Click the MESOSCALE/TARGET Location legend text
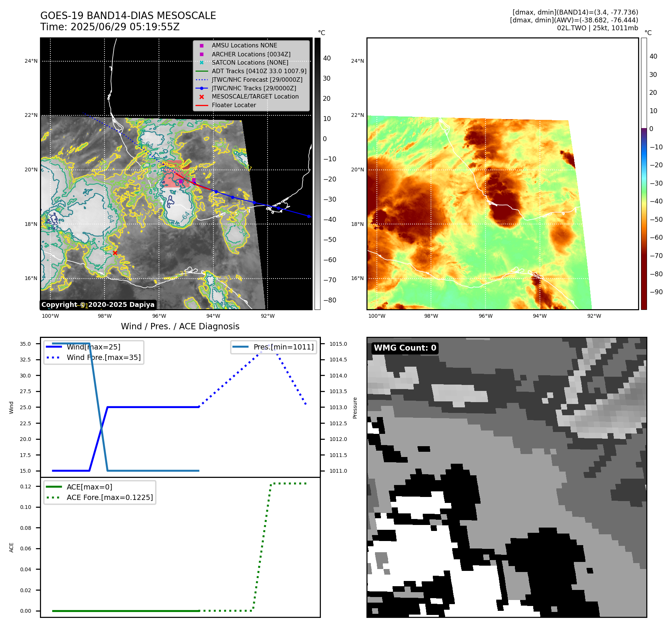The image size is (672, 631). pos(255,97)
